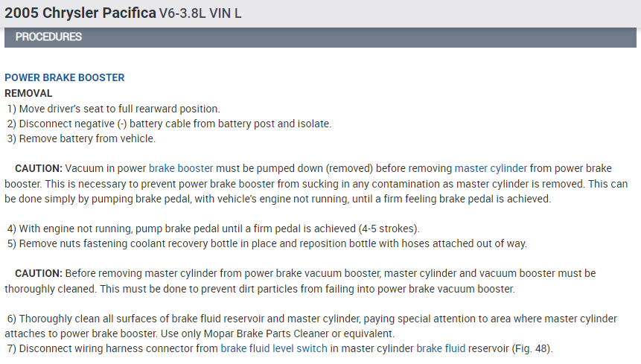Screen dimensions: 641x364
Task: Select the V6-3.8L VIN L engine text
Action: pyautogui.click(x=200, y=14)
